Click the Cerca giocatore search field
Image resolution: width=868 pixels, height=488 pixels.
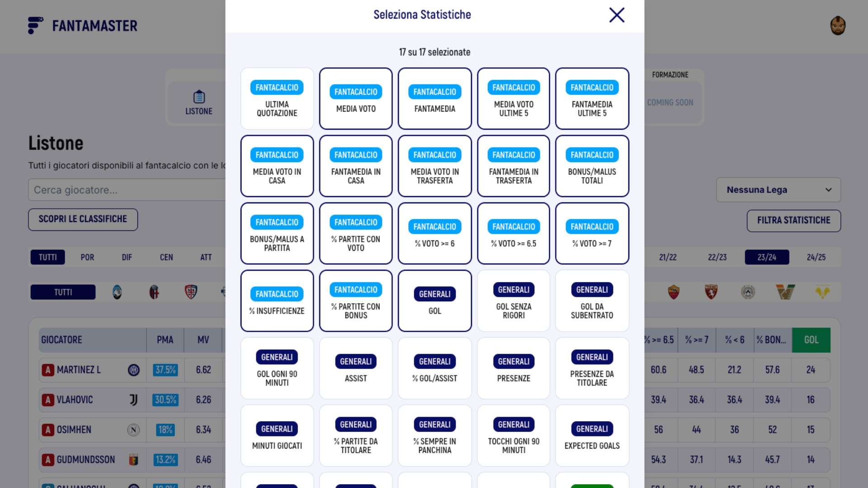coord(127,190)
